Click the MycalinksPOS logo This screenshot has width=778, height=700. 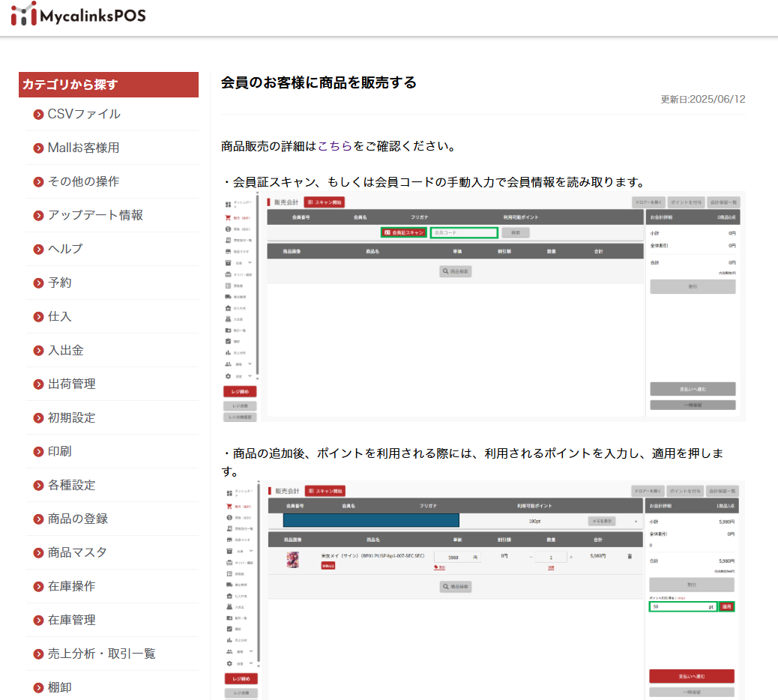pos(79,15)
